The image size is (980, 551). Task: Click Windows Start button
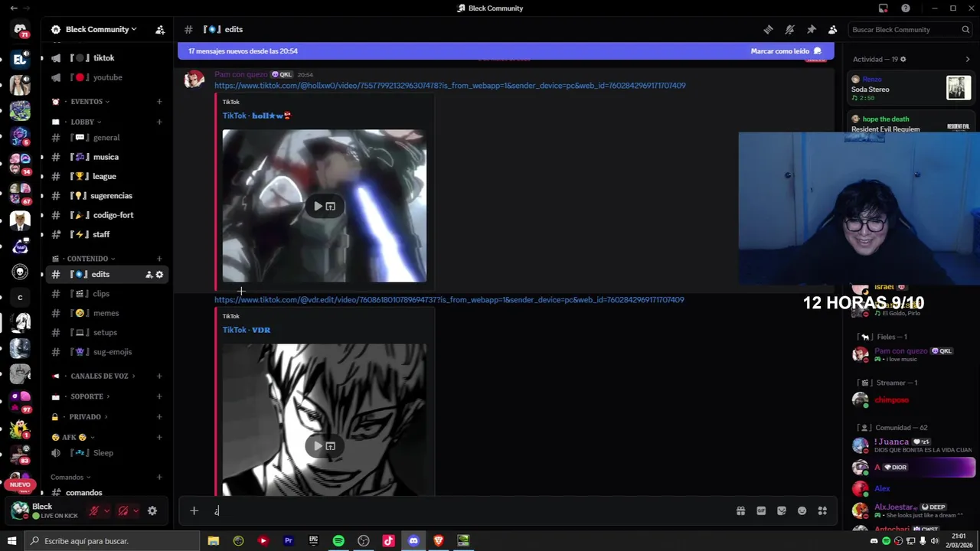click(x=11, y=541)
